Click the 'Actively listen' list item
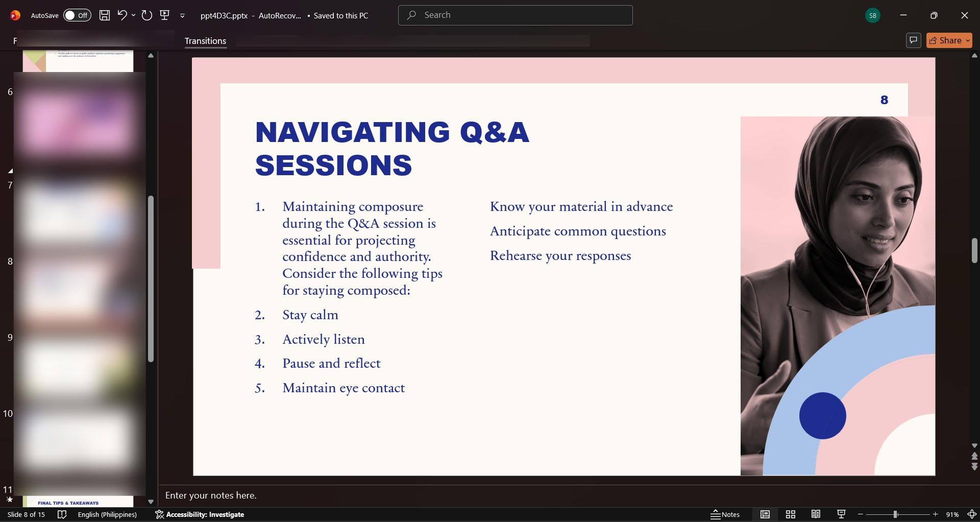This screenshot has height=522, width=980. coord(324,339)
